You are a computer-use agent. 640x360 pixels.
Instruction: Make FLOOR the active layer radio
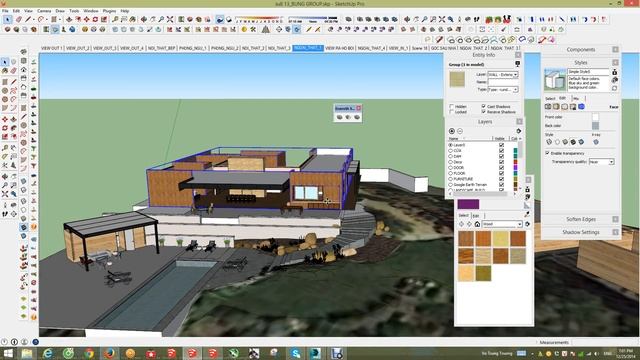click(451, 173)
